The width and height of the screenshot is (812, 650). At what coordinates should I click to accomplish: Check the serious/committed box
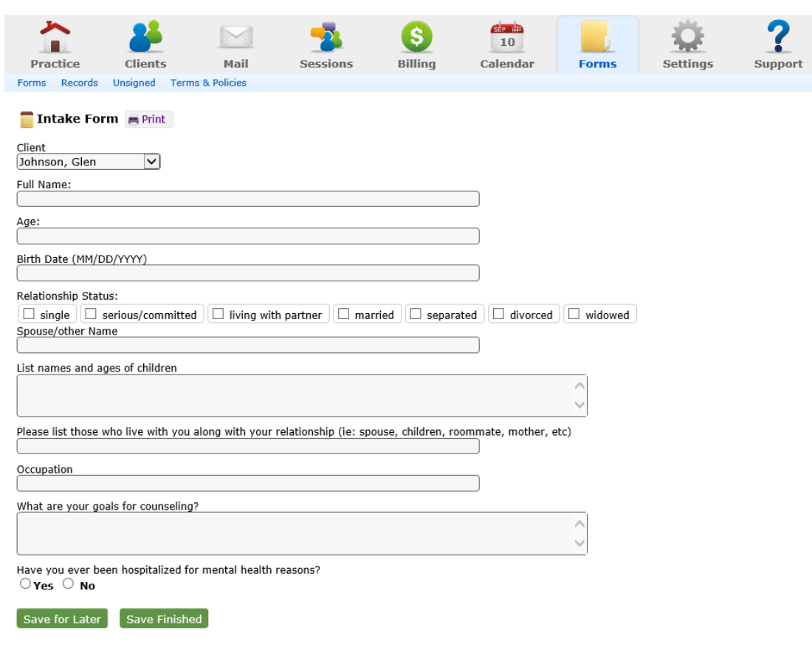tap(91, 314)
